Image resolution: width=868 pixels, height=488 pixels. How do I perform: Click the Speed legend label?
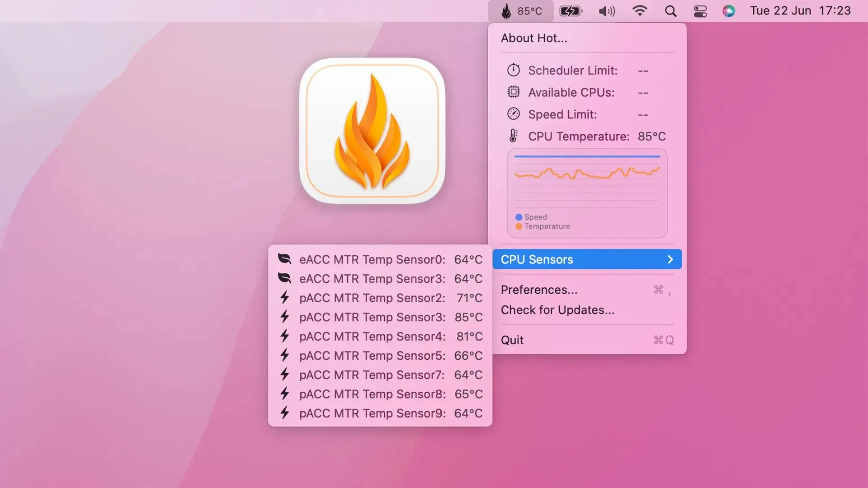536,217
